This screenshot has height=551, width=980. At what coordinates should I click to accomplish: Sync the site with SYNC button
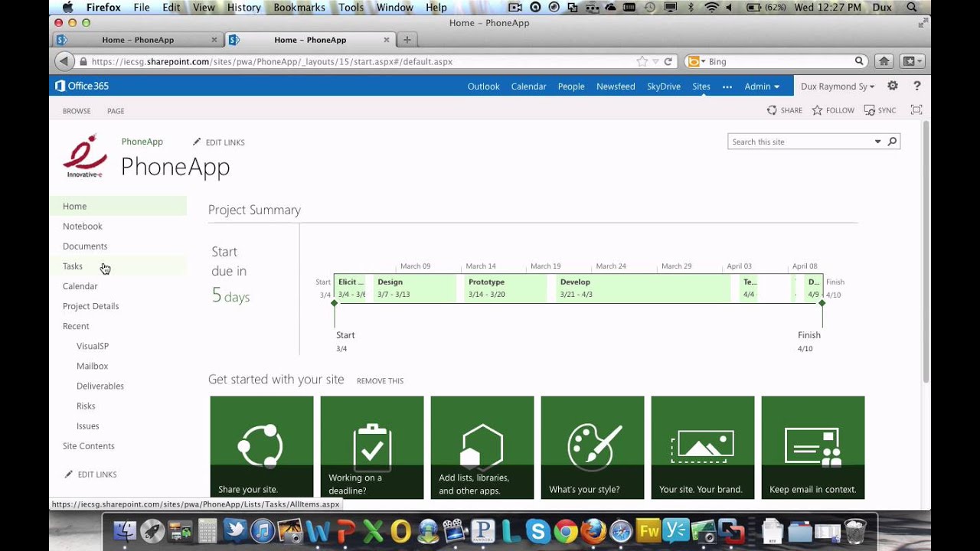[x=880, y=110]
